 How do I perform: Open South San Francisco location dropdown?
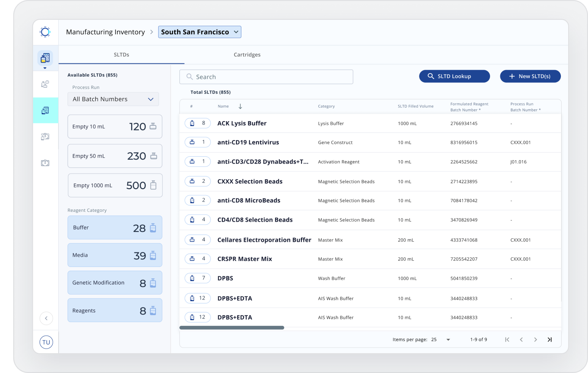pyautogui.click(x=200, y=32)
